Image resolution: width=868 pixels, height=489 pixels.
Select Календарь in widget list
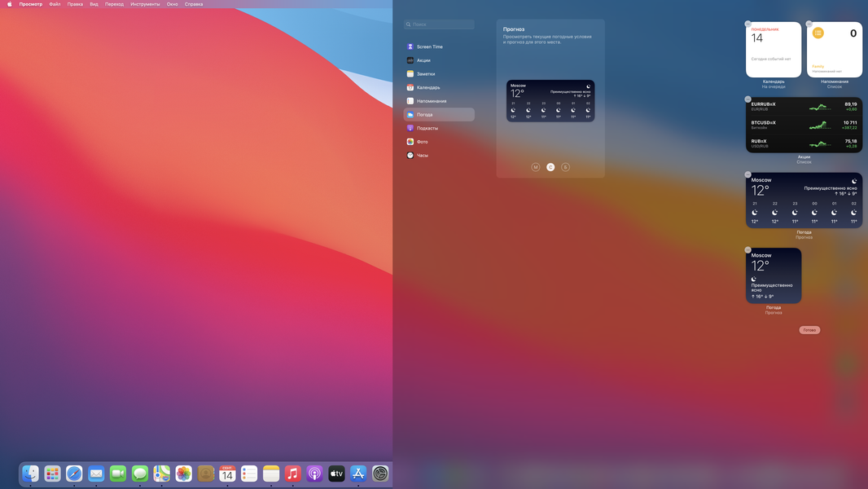click(x=439, y=87)
